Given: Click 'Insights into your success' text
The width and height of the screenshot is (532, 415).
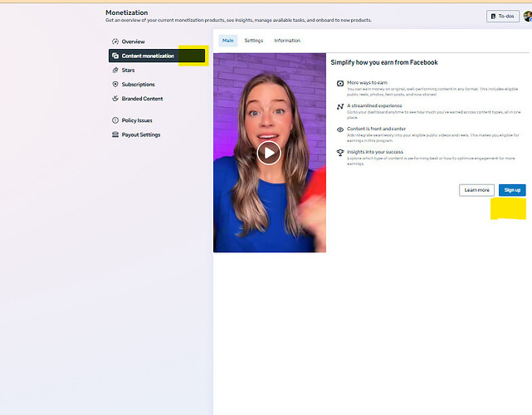Looking at the screenshot, I should (375, 152).
